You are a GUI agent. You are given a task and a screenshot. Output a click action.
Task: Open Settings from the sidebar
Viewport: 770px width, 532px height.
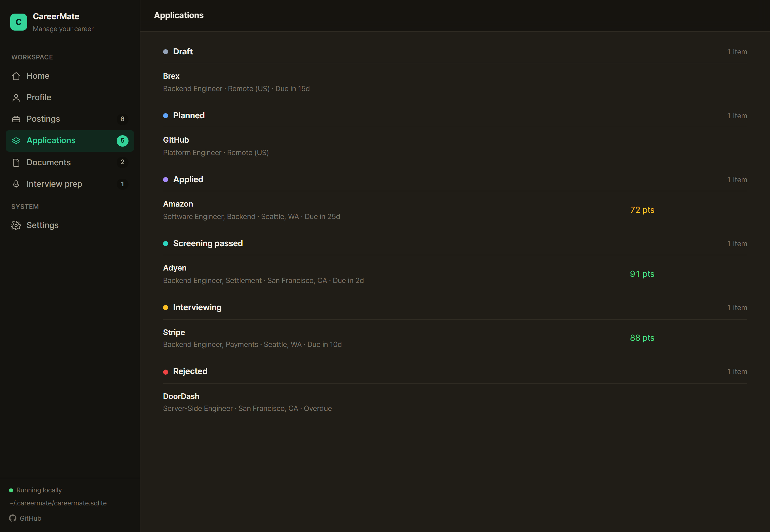pyautogui.click(x=70, y=225)
